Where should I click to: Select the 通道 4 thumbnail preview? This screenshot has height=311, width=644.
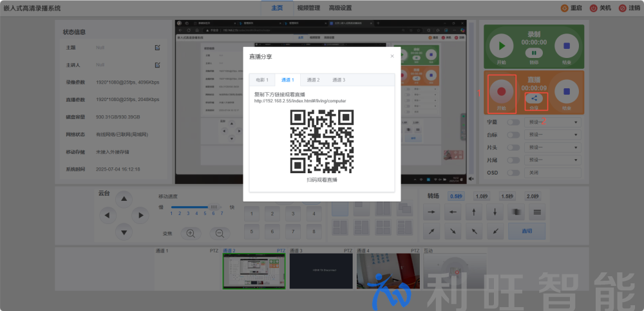pos(388,270)
